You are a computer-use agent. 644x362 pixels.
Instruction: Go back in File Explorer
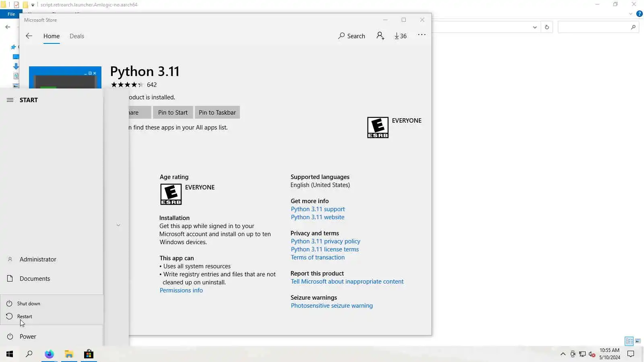8,27
